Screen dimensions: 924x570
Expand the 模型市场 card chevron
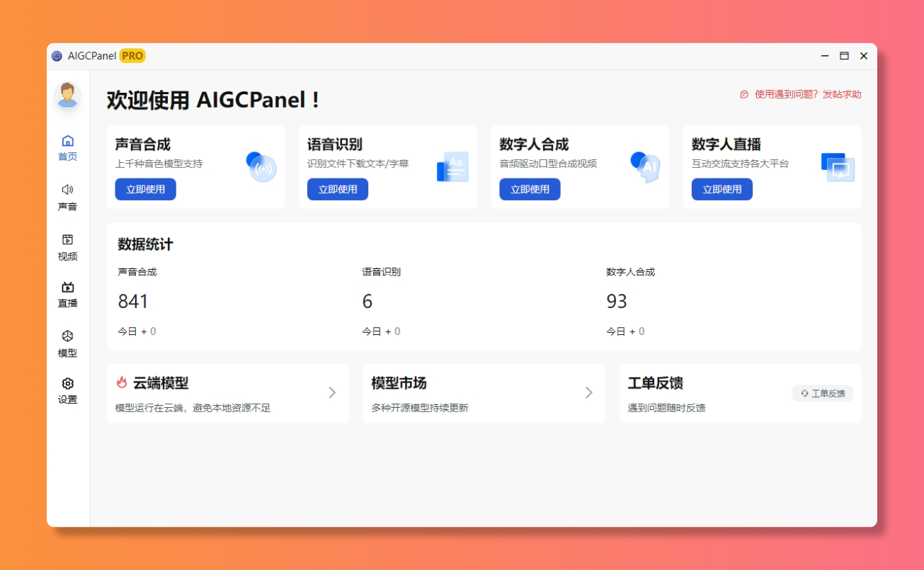[588, 392]
